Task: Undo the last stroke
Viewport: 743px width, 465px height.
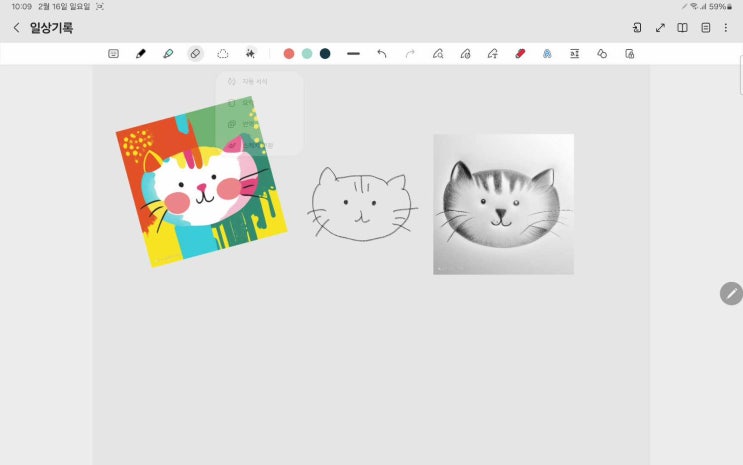Action: tap(382, 54)
